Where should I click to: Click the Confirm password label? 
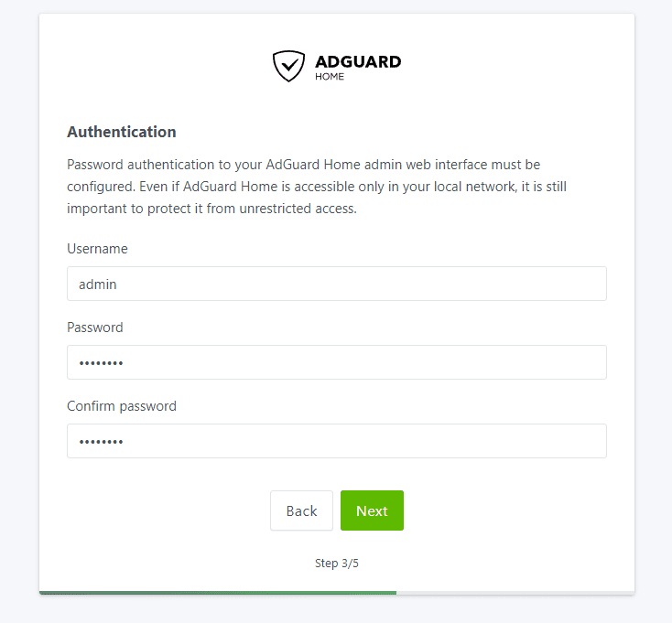[x=121, y=406]
